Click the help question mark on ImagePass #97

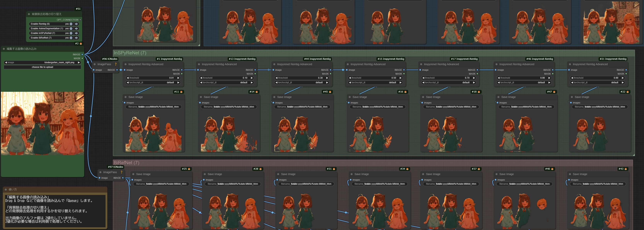(122, 172)
